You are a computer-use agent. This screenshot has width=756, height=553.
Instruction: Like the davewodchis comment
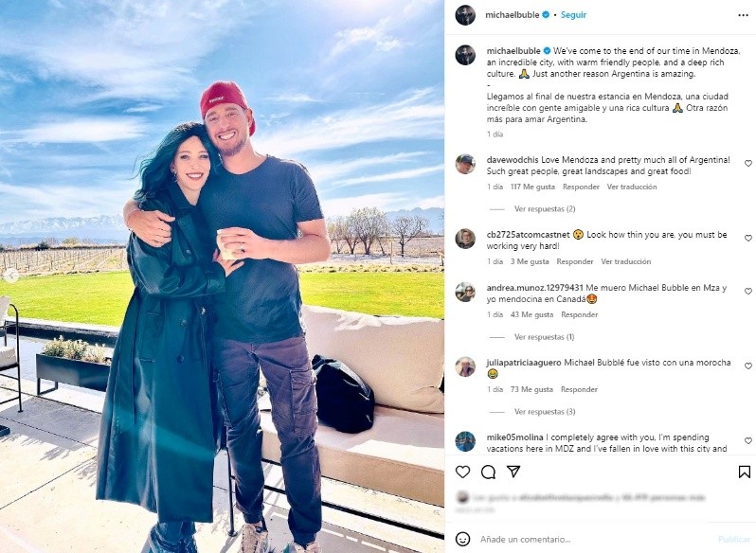coord(748,164)
